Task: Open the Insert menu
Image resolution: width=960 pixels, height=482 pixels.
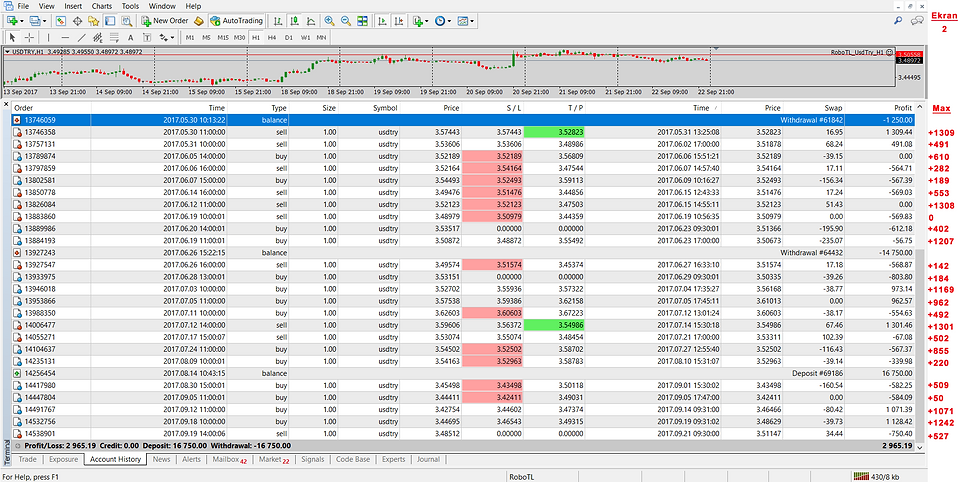Action: (x=72, y=6)
